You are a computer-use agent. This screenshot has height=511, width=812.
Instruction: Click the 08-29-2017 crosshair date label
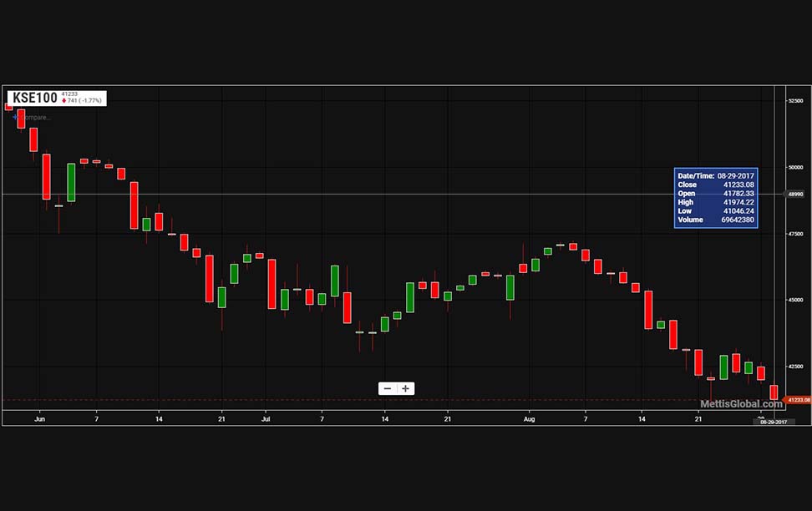[774, 422]
